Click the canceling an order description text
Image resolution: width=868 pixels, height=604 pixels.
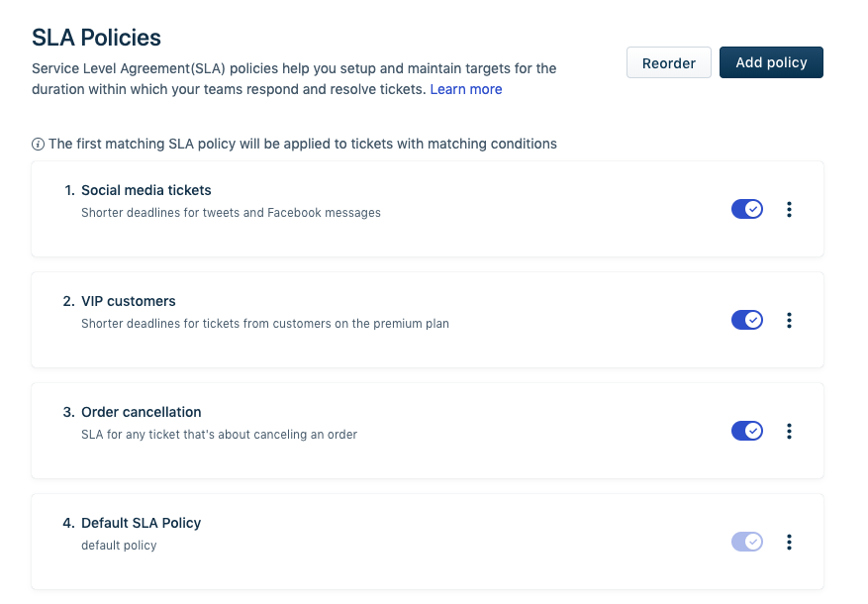coord(219,434)
